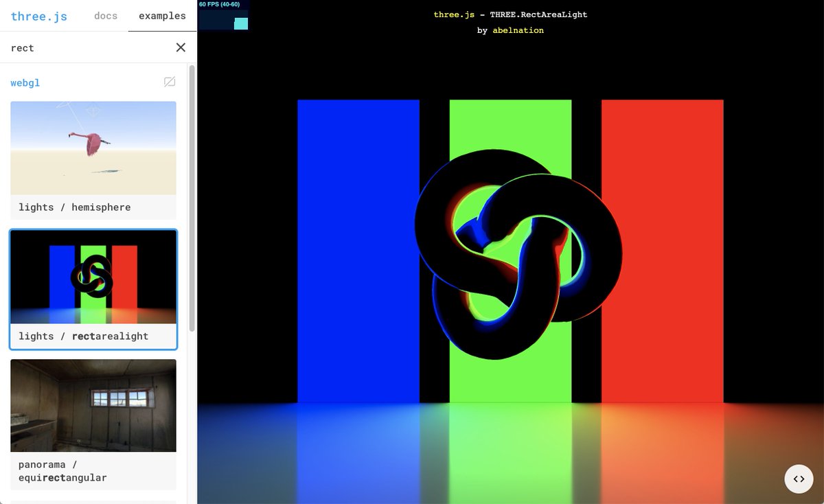The image size is (824, 504).
Task: Click inside the rect search field
Action: click(82, 47)
